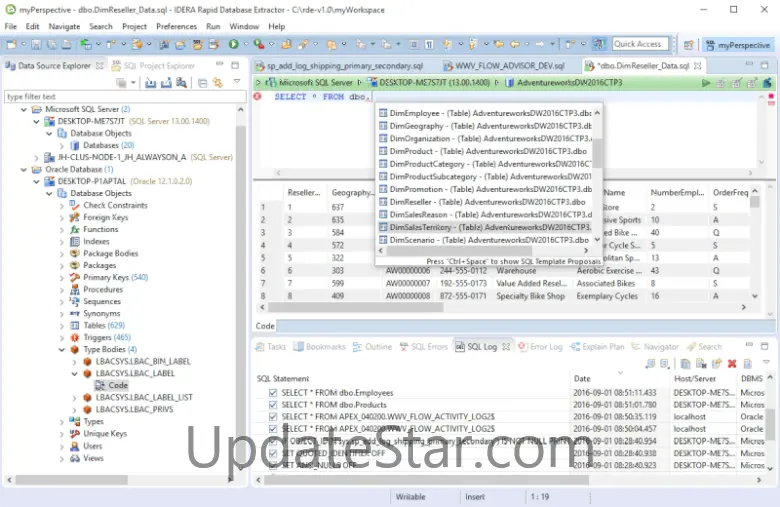Open the Navigate menu
This screenshot has height=507, width=780.
tap(64, 26)
